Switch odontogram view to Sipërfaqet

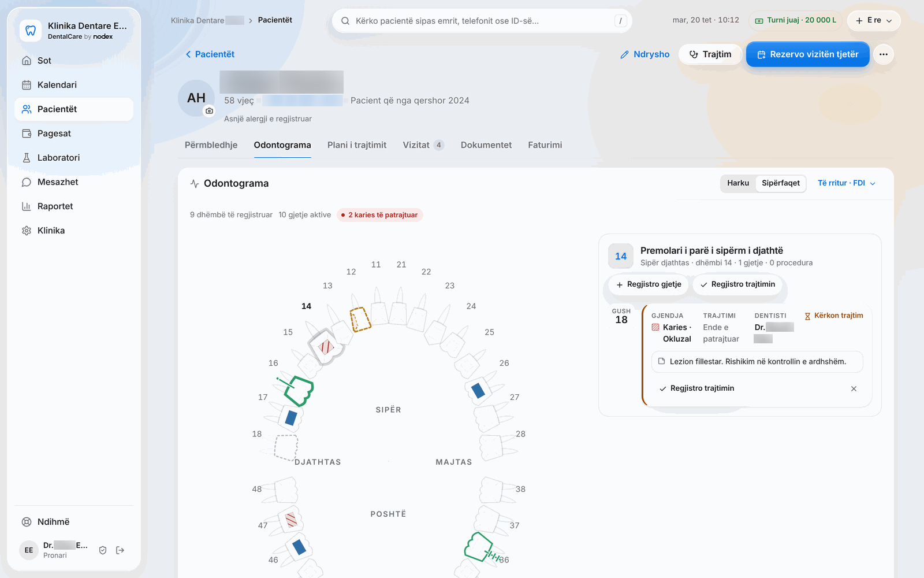(781, 183)
